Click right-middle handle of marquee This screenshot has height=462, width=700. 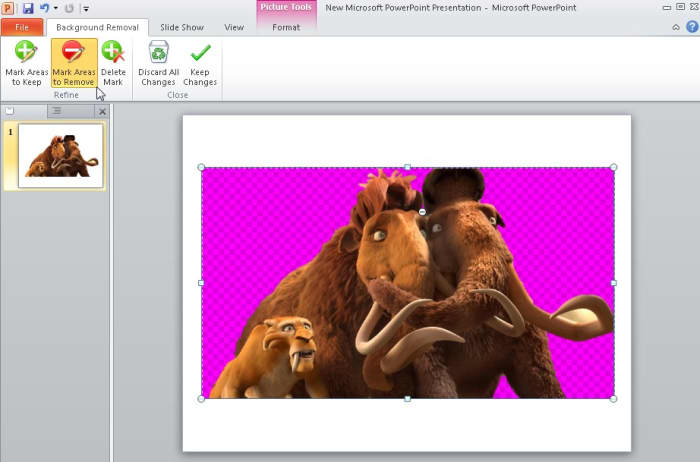[613, 283]
